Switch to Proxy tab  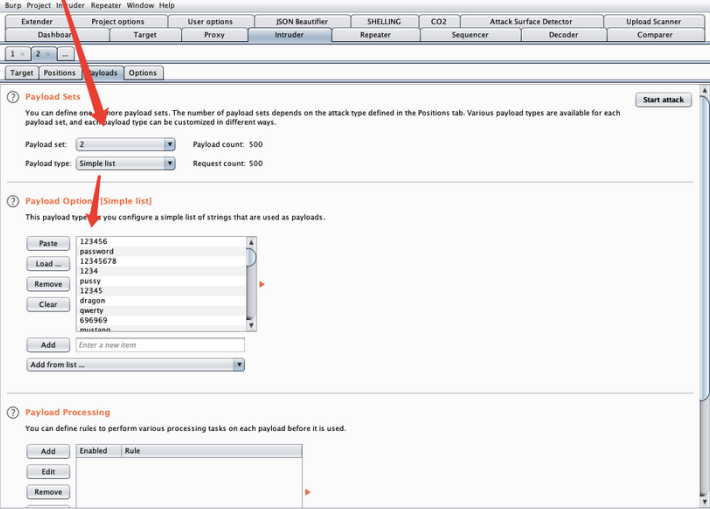pos(214,35)
